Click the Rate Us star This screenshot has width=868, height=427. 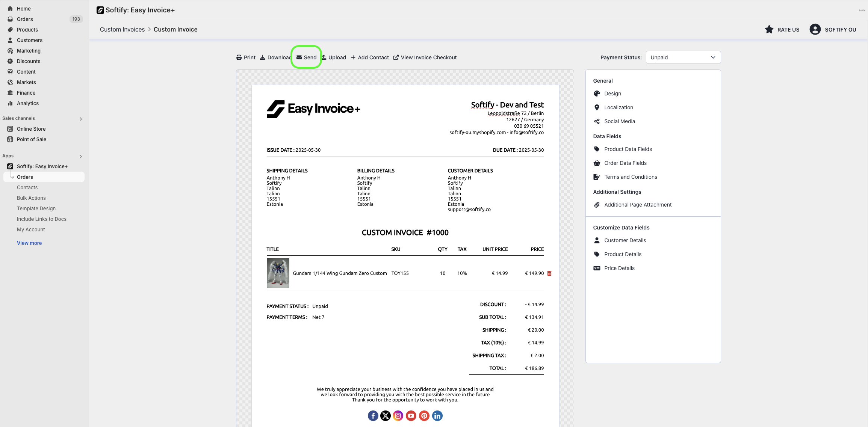pyautogui.click(x=769, y=30)
